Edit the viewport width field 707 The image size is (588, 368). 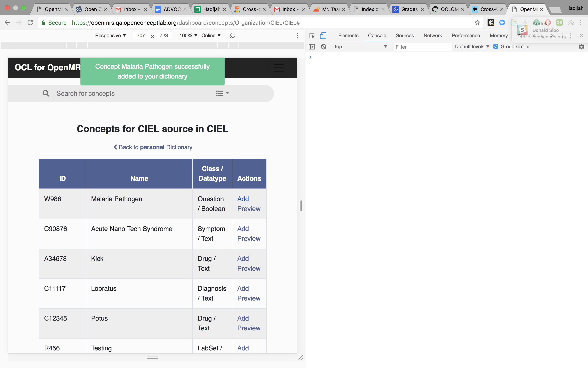[141, 36]
